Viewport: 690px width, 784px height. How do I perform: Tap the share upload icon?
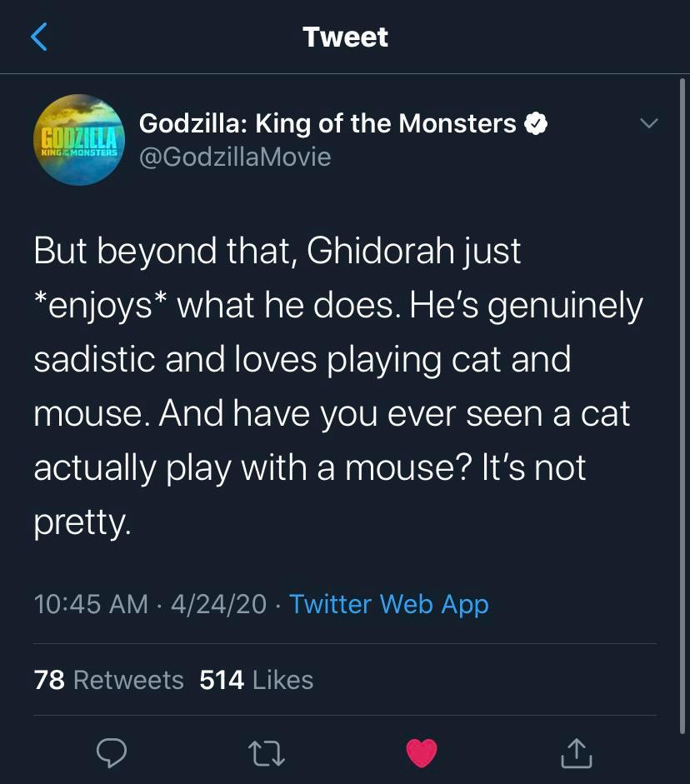point(577,754)
